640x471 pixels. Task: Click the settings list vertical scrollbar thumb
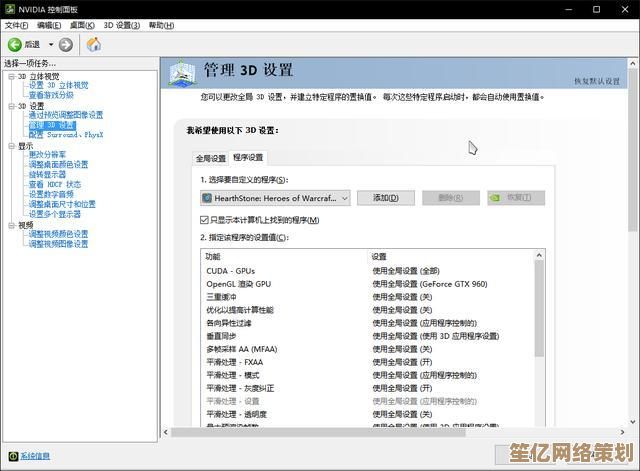tap(539, 309)
